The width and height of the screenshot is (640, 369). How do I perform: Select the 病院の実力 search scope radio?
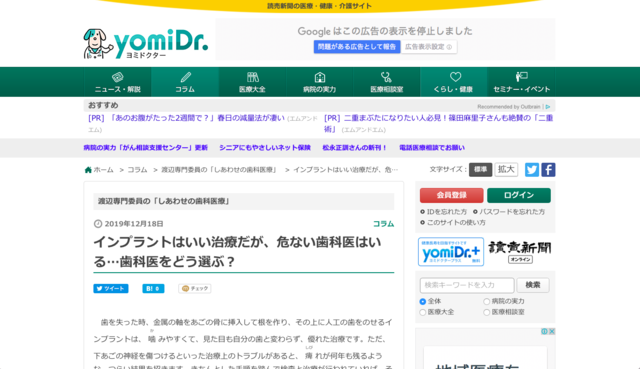[x=487, y=302]
